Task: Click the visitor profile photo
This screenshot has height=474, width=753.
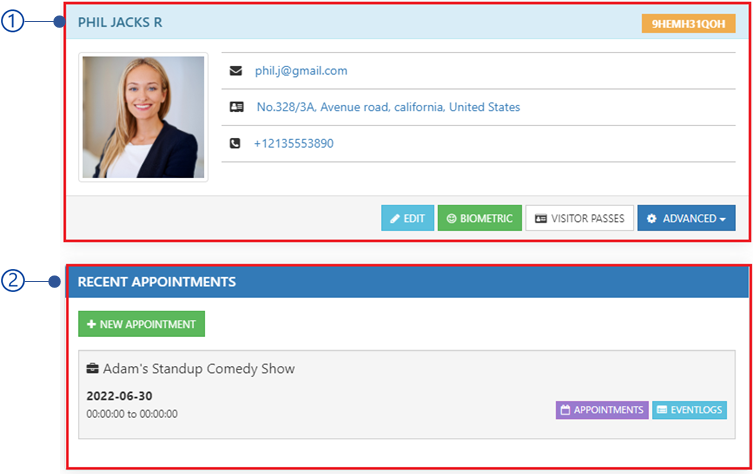Action: (x=143, y=117)
